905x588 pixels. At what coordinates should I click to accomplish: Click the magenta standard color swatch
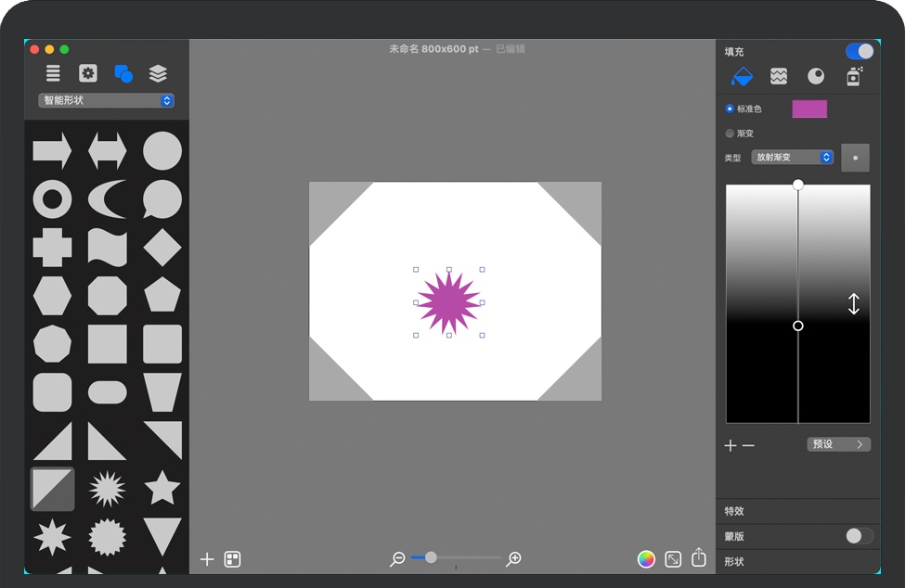pyautogui.click(x=808, y=109)
